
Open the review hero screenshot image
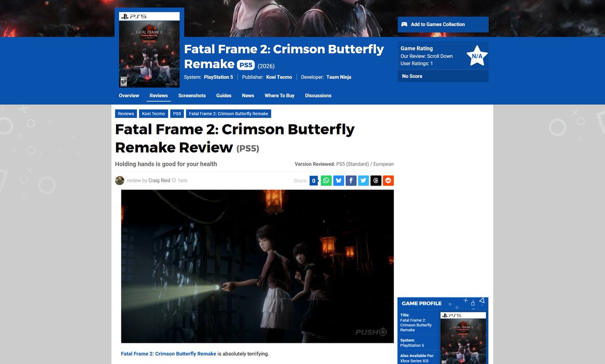click(257, 266)
